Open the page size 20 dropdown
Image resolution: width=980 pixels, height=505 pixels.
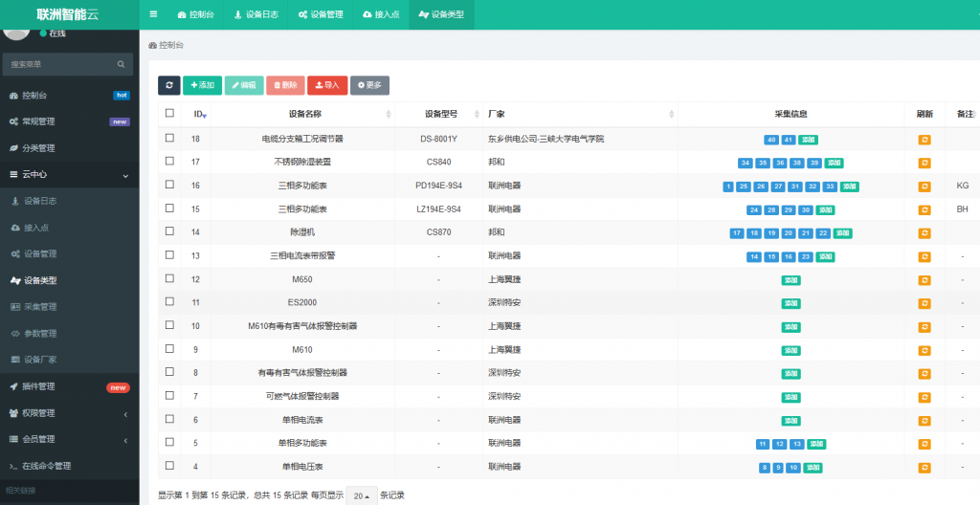[361, 494]
